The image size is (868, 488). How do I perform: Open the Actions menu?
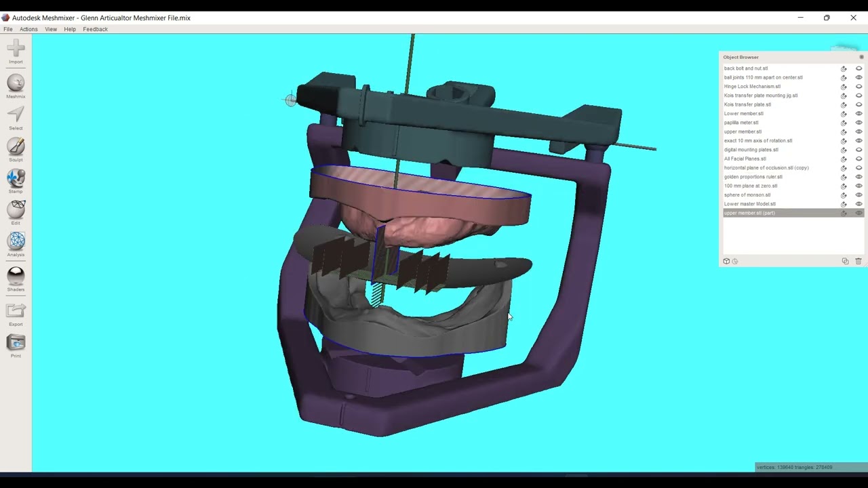pos(28,29)
